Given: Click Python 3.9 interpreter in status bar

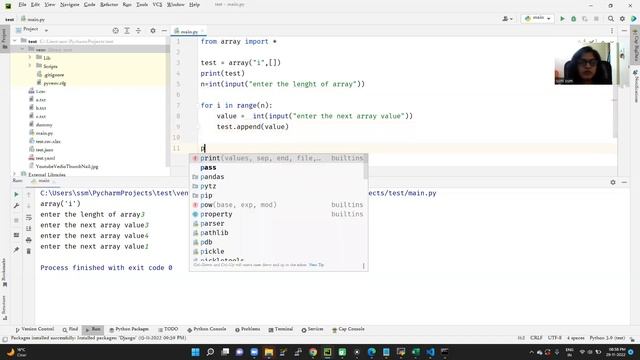Looking at the screenshot, I should (607, 338).
